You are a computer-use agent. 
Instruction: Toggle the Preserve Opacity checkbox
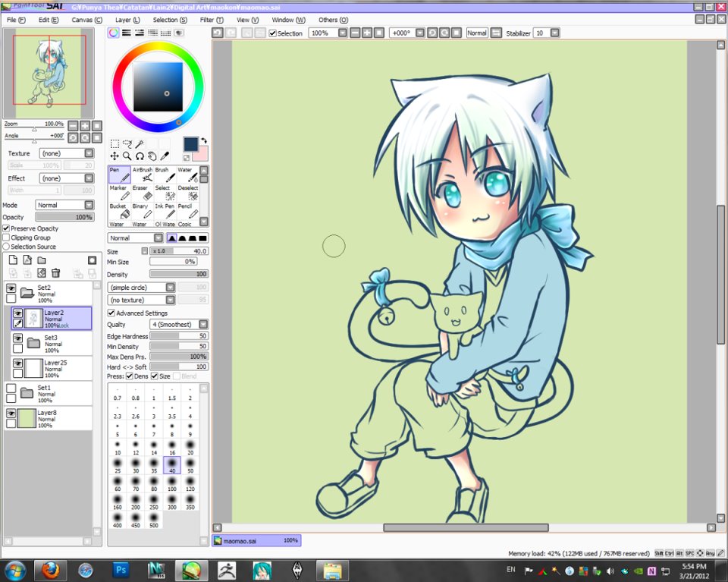[x=7, y=228]
